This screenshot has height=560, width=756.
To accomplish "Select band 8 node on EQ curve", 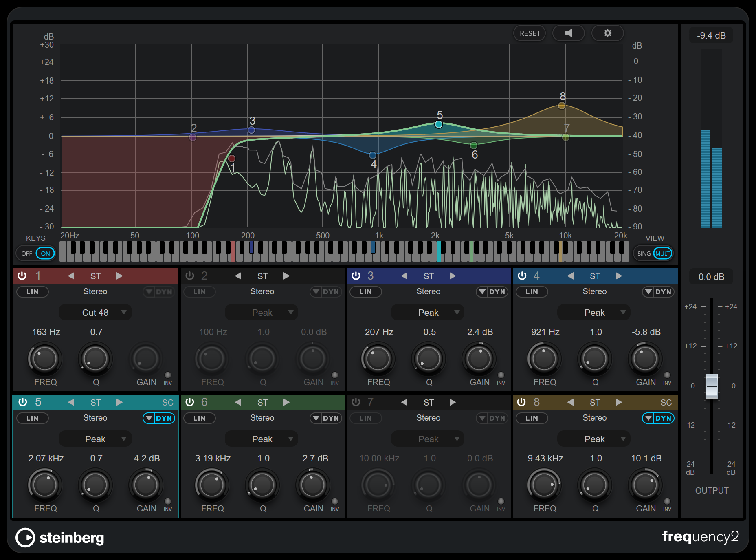I will [x=562, y=106].
